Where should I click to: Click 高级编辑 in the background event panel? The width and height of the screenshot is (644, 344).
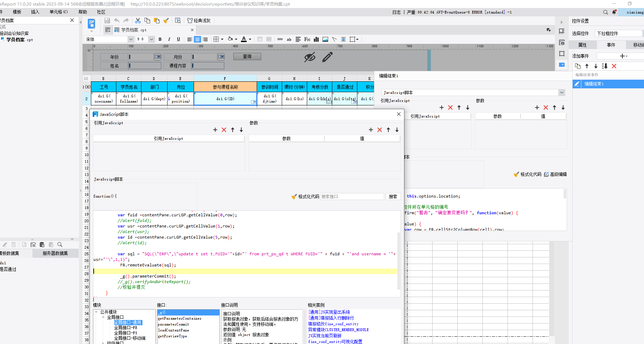[x=556, y=174]
